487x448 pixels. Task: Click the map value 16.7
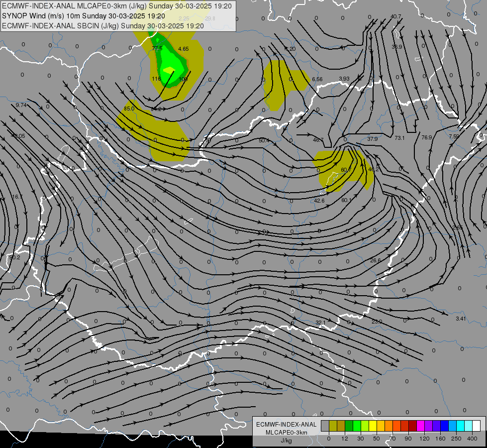tap(17, 197)
